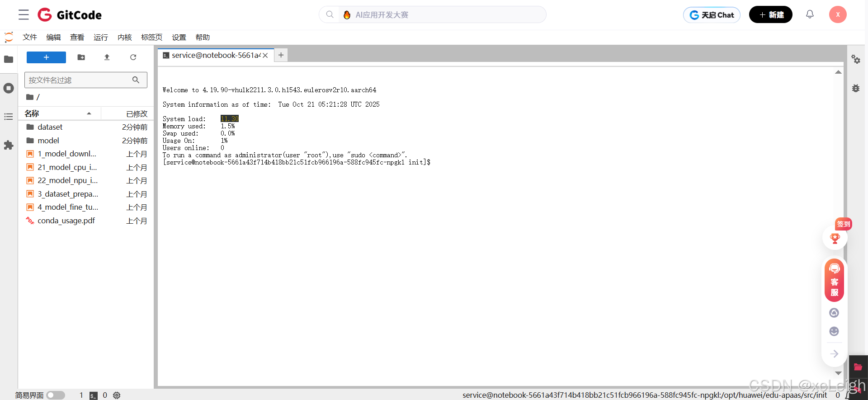
Task: Create a new folder
Action: (81, 57)
